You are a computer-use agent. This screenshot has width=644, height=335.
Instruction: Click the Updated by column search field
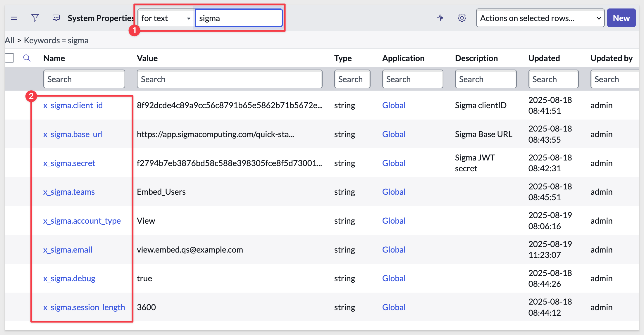point(615,79)
